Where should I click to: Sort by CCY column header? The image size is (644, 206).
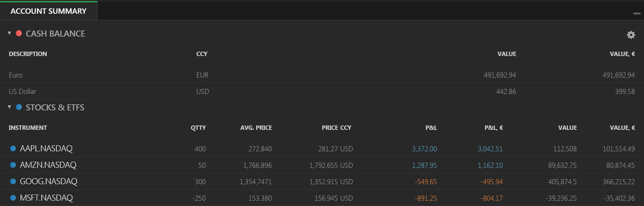click(x=202, y=54)
